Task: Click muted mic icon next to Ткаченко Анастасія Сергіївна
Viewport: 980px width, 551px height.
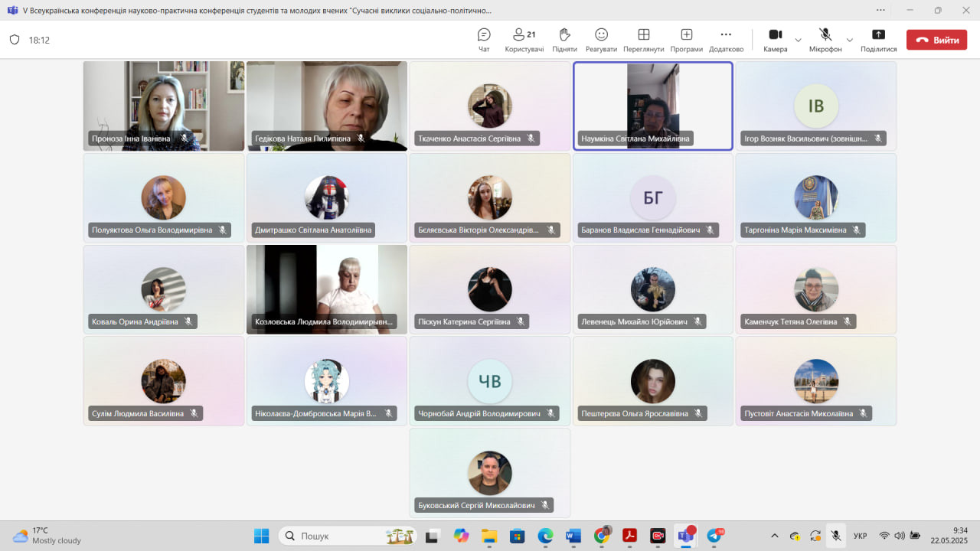Action: coord(531,139)
